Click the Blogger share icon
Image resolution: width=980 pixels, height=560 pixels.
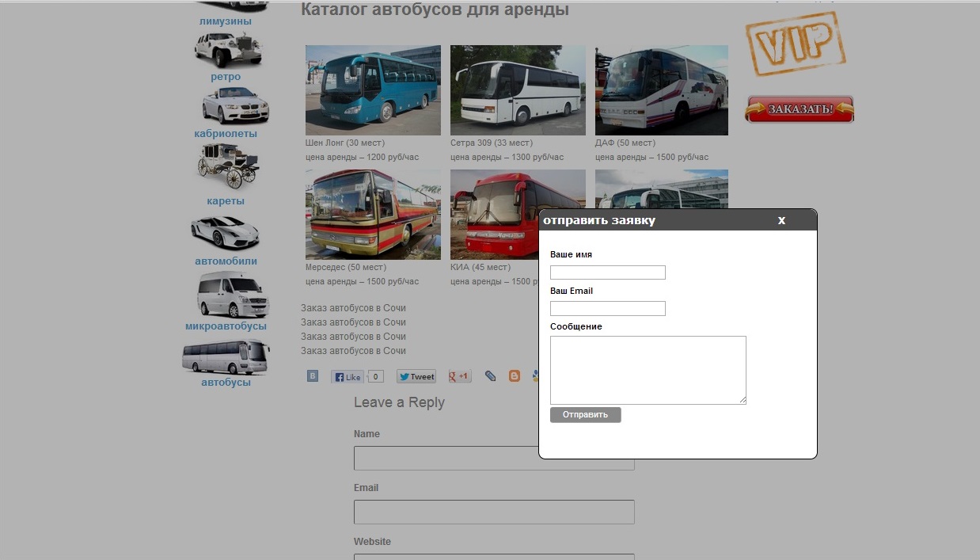click(515, 376)
